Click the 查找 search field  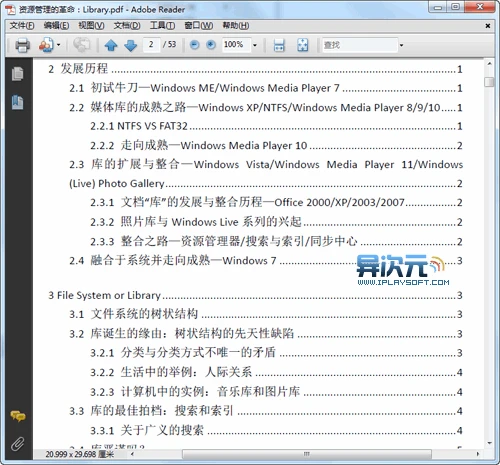coord(360,45)
